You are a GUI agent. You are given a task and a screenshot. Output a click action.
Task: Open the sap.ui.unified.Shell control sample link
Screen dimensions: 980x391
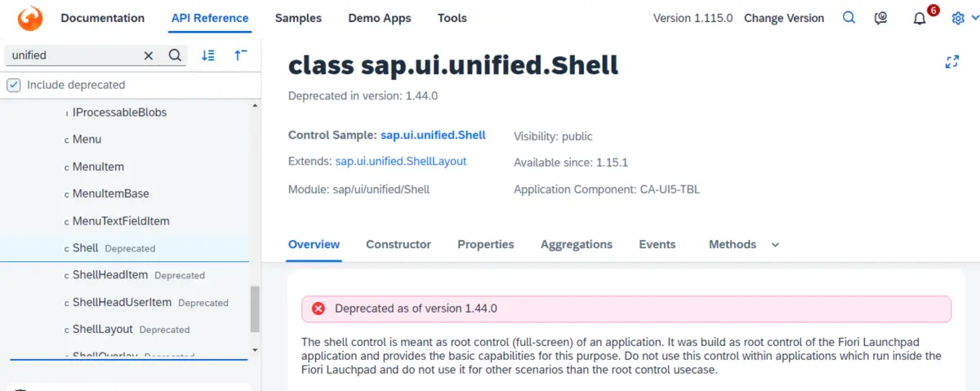pyautogui.click(x=433, y=135)
